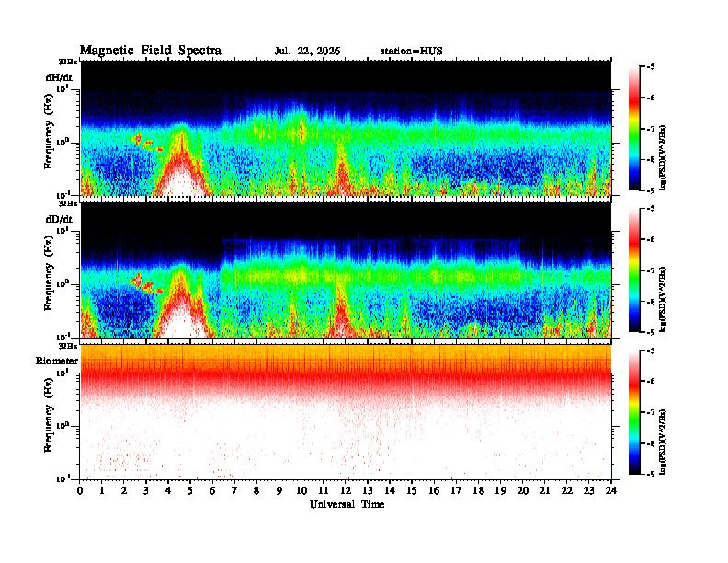Viewport: 728px width, 563px height.
Task: Click the color scale bar beside dD/dt panel
Action: [634, 270]
